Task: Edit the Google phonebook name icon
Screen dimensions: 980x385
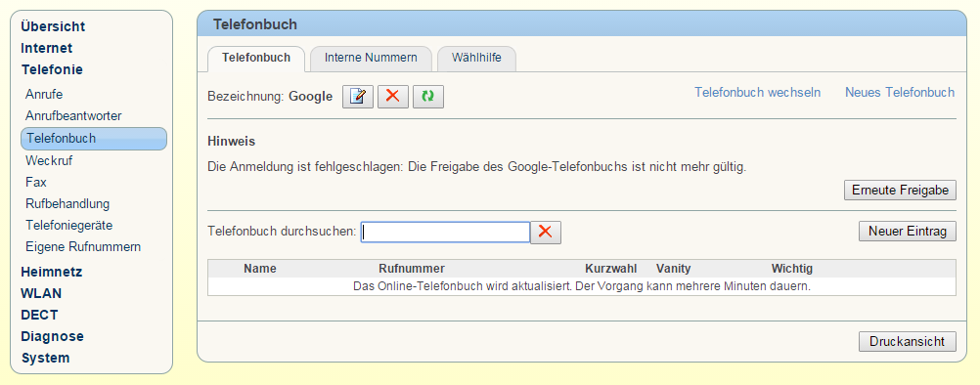Action: click(x=358, y=97)
